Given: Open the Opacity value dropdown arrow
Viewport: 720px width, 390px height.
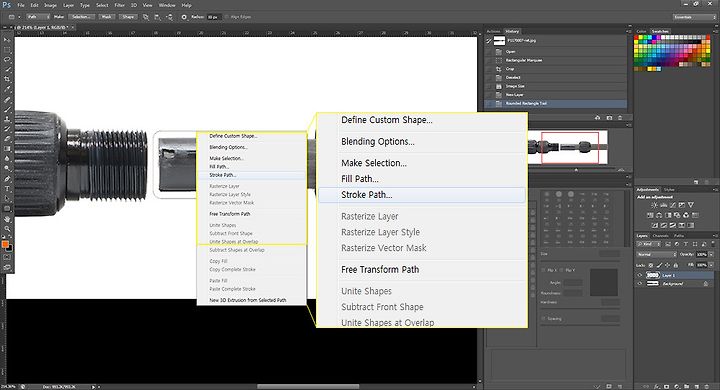Looking at the screenshot, I should [711, 254].
